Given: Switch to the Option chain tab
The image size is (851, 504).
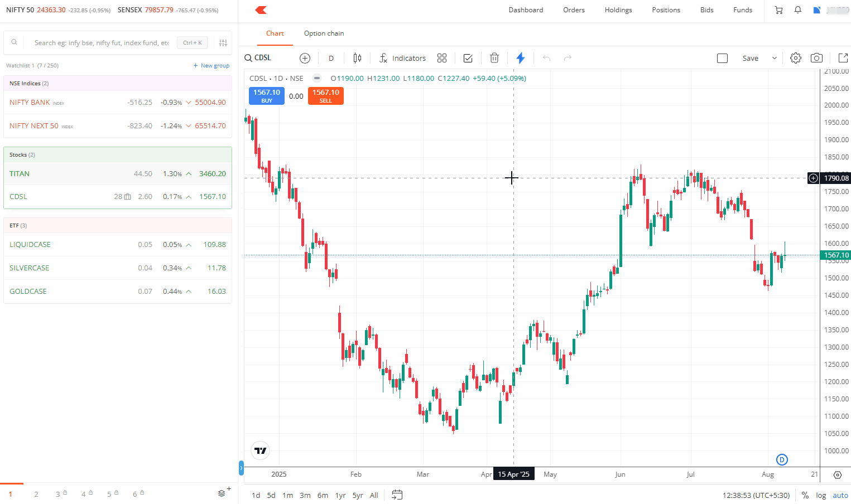Looking at the screenshot, I should coord(324,33).
